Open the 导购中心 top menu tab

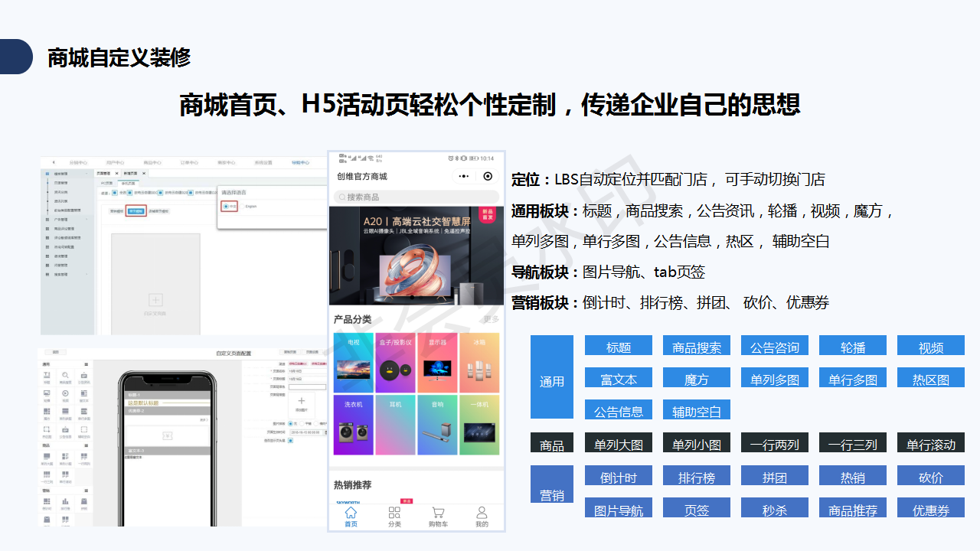(x=301, y=162)
